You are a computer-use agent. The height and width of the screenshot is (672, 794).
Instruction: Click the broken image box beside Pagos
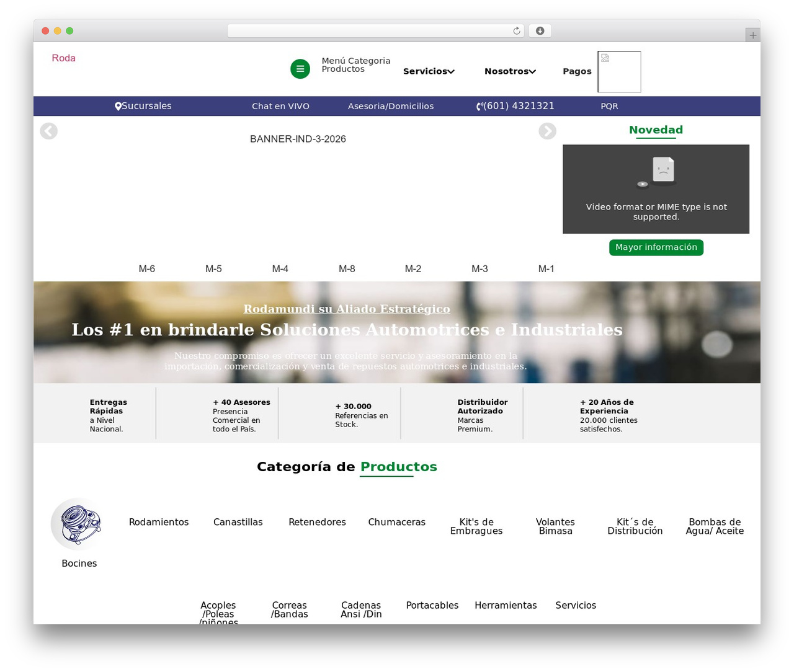click(x=619, y=72)
